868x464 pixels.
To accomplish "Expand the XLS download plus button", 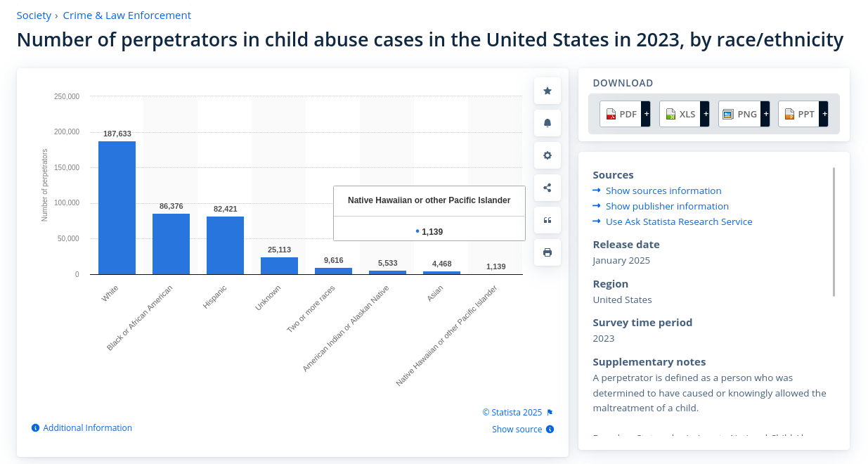I will click(x=705, y=114).
